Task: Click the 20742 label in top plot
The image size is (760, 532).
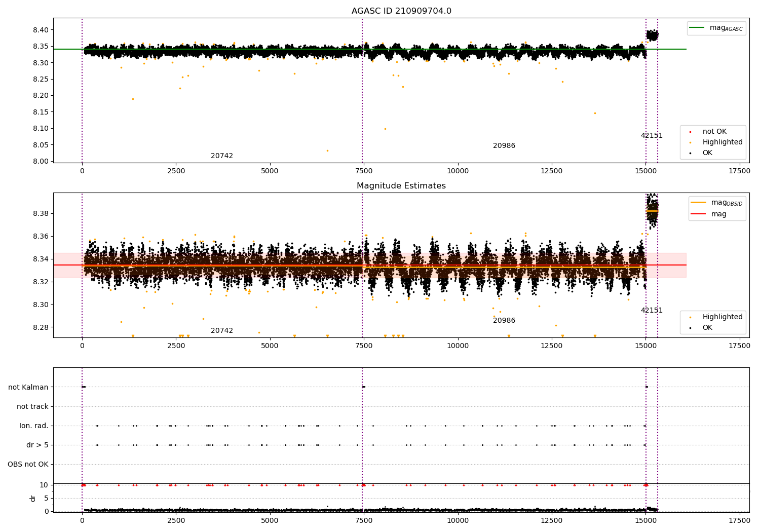Action: 222,156
